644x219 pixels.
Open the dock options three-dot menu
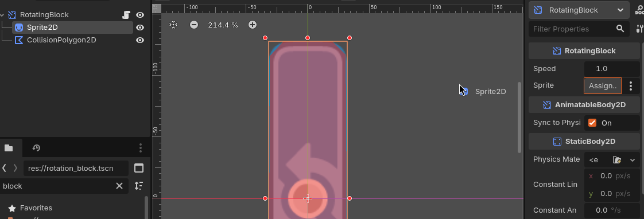(141, 148)
